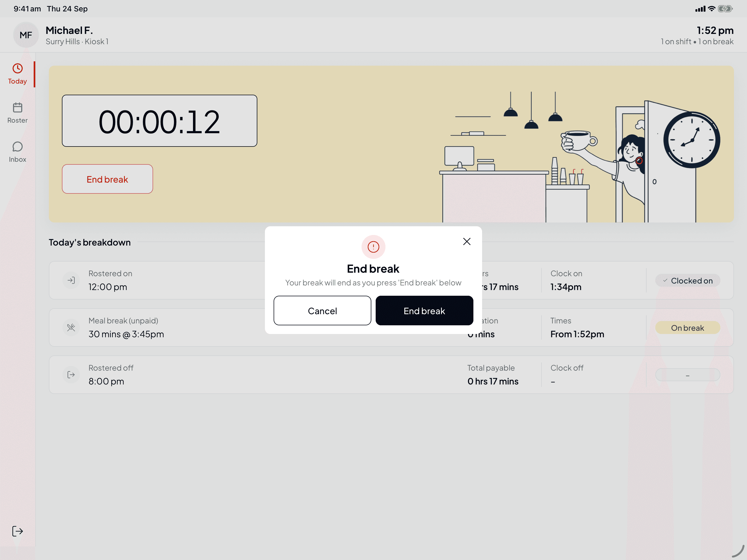The image size is (747, 560).
Task: Click the 'Meal break (unpaid)' label
Action: click(x=123, y=321)
